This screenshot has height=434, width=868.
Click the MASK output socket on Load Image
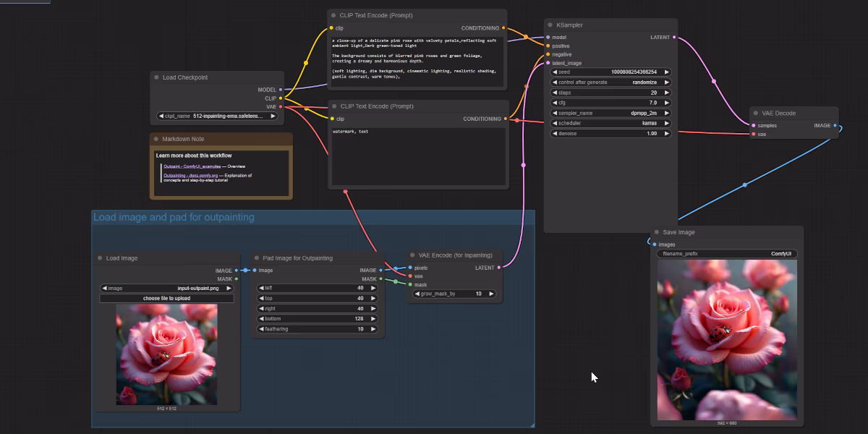click(237, 278)
